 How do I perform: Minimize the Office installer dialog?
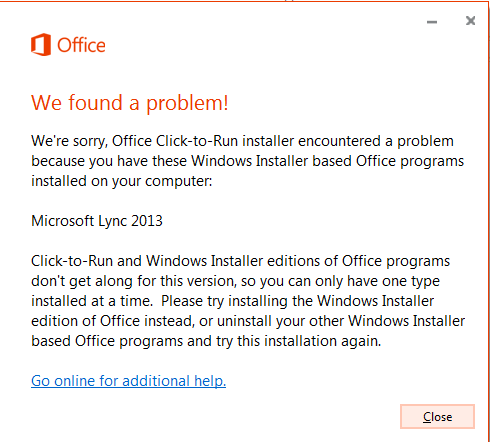click(432, 22)
